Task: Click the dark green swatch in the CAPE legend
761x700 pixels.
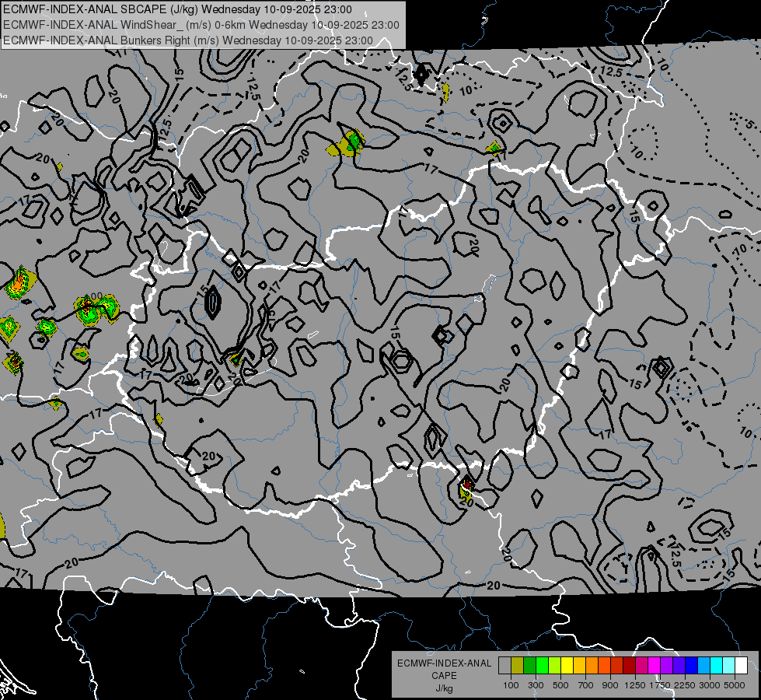Action: tap(529, 665)
